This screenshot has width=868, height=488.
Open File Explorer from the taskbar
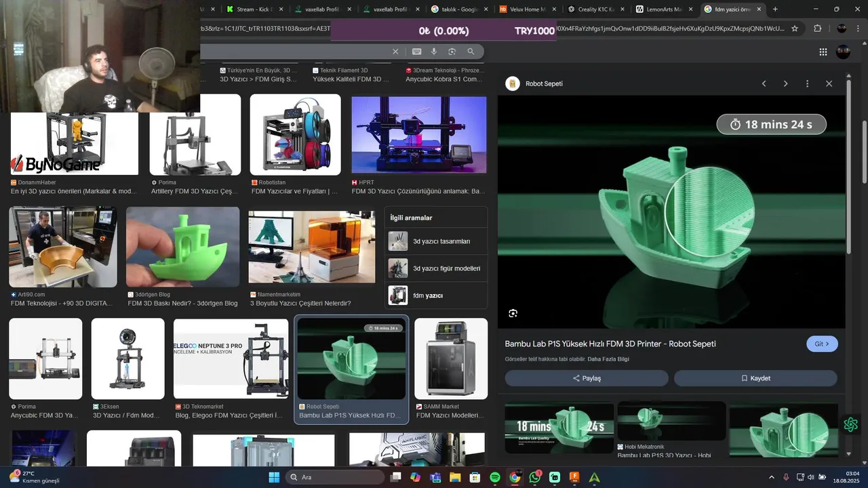(x=455, y=477)
